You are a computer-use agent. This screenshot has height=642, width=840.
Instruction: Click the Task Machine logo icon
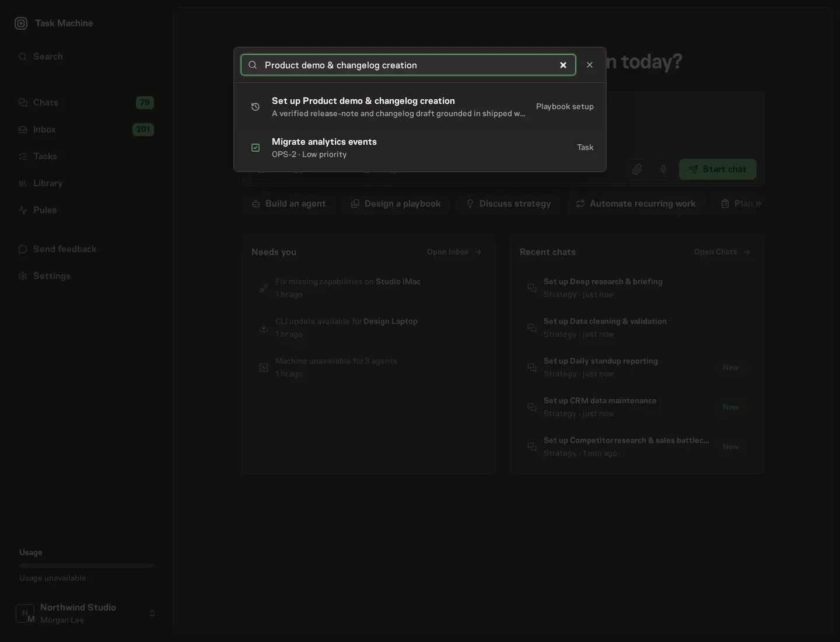21,23
